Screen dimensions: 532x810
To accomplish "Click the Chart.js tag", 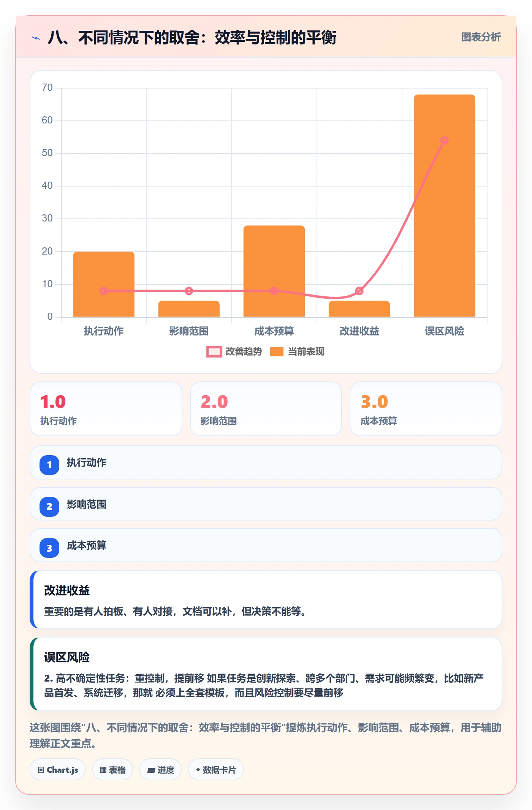I will pos(58,770).
